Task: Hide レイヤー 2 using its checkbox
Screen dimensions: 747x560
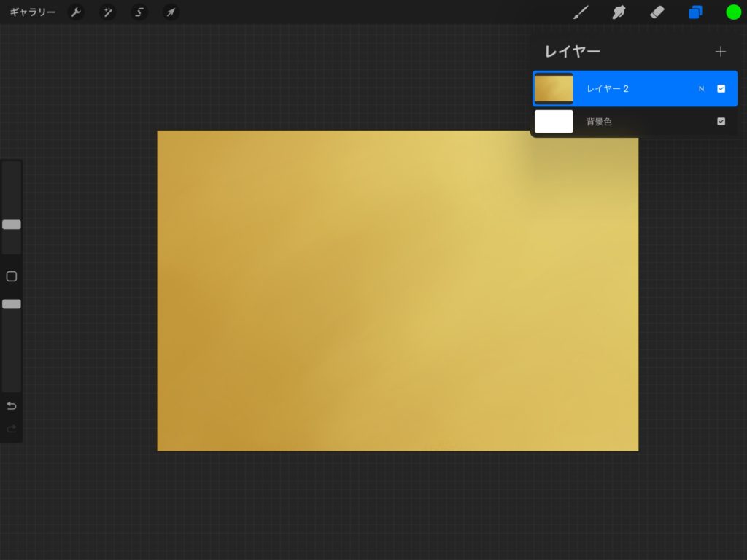Action: [721, 89]
